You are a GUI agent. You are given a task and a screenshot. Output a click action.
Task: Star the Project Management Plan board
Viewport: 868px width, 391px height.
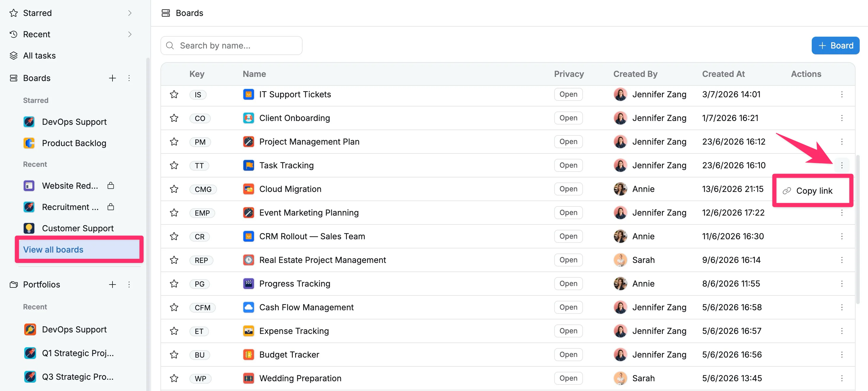coord(174,141)
